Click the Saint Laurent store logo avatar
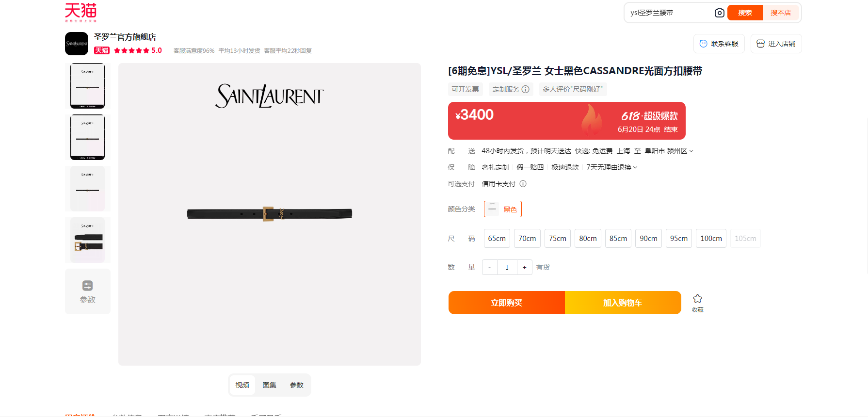This screenshot has height=418, width=868. click(x=77, y=44)
